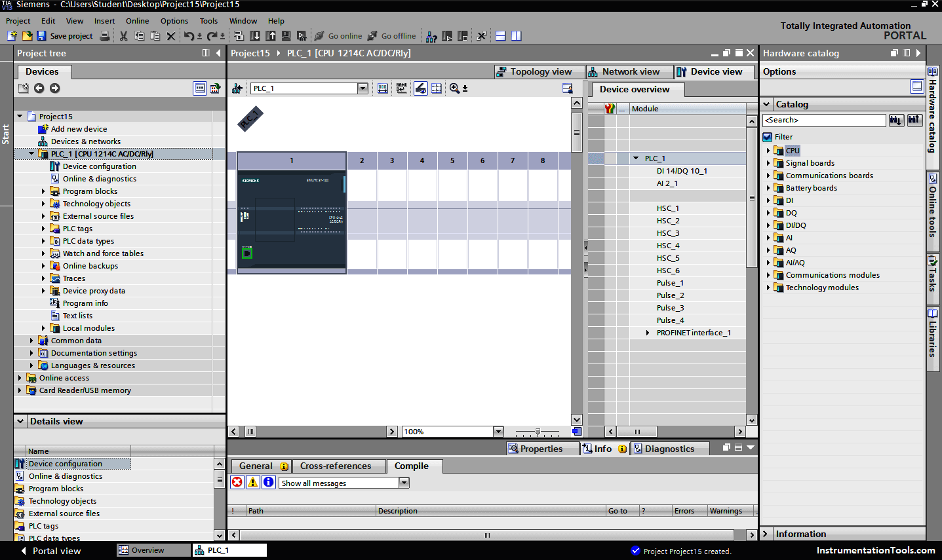Viewport: 942px width, 560px height.
Task: Open the Diagnostics tab in inspector
Action: [x=669, y=449]
